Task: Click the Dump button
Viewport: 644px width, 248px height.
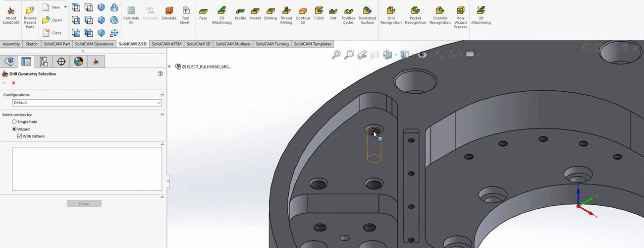Action: pos(84,203)
